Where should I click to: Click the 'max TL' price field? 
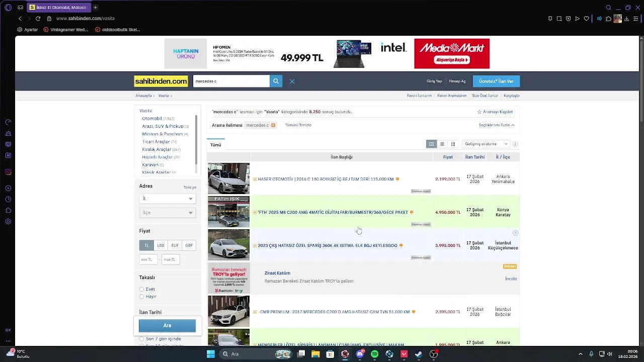[171, 259]
